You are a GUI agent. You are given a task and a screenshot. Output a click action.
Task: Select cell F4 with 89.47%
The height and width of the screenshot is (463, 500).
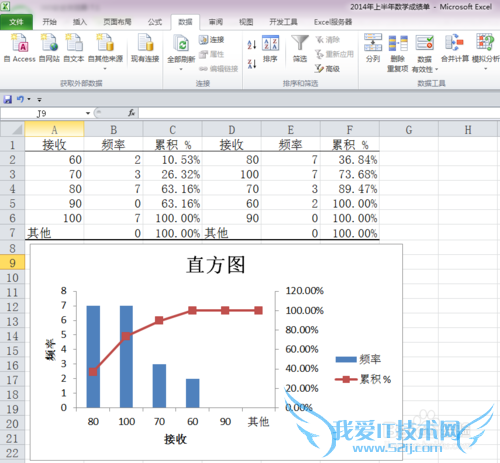tap(350, 189)
